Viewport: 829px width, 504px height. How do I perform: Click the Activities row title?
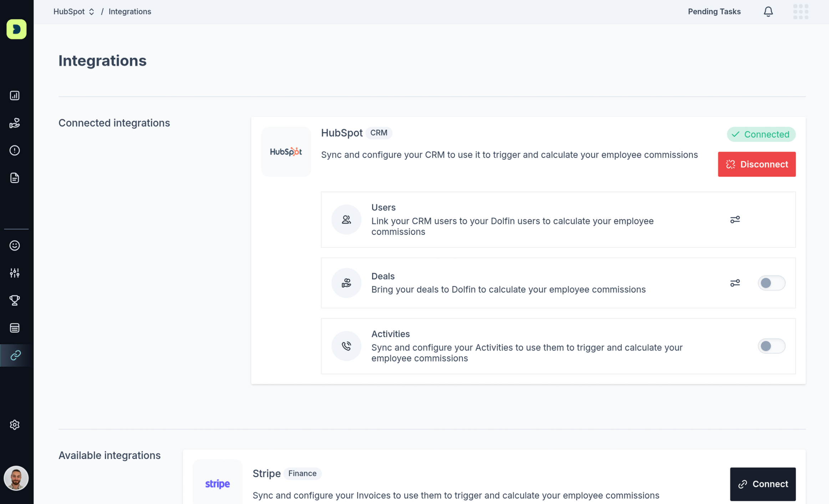coord(391,334)
